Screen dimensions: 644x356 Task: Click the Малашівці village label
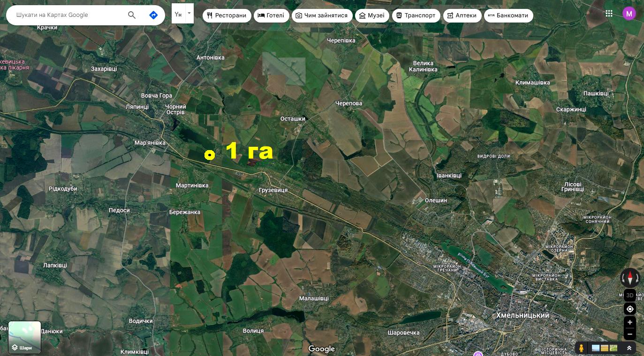point(314,298)
